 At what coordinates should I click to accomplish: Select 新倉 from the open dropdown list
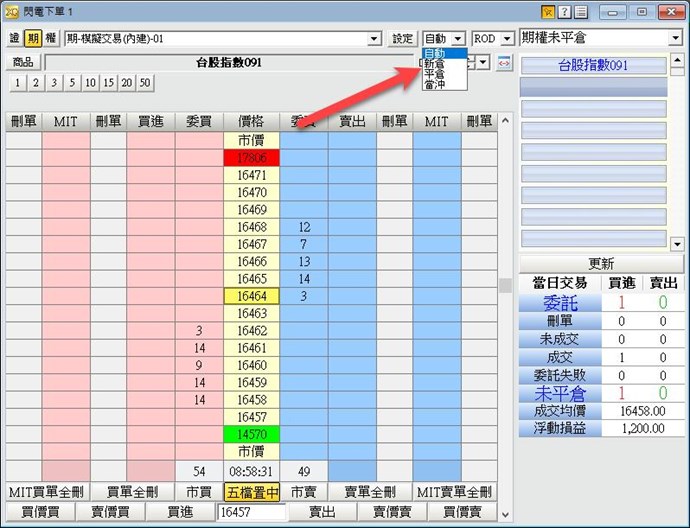(435, 63)
